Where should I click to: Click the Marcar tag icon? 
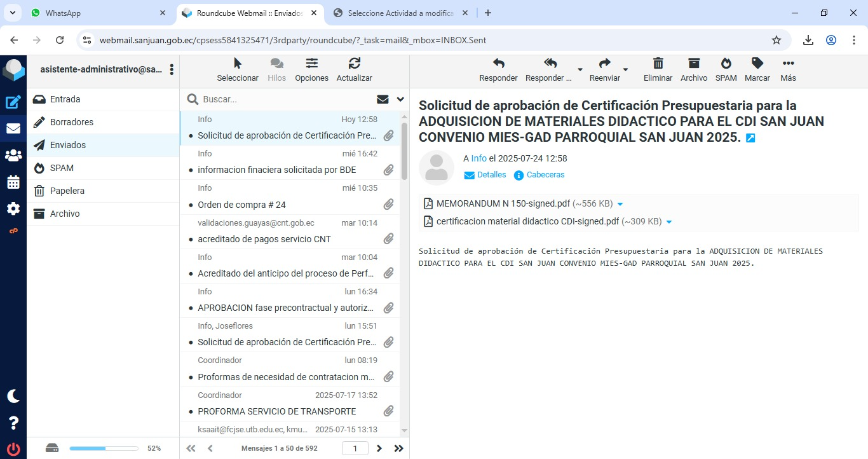(757, 64)
